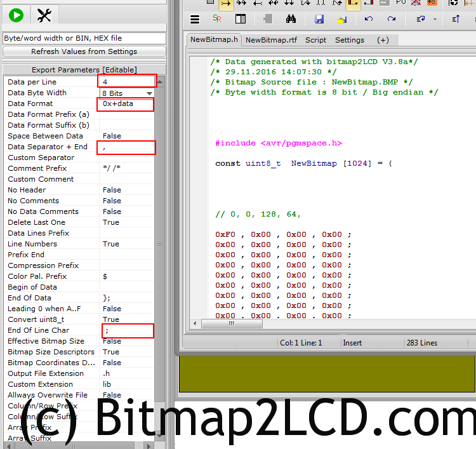Toggle the Convert uint8_t True value
The image size is (476, 449).
126,319
